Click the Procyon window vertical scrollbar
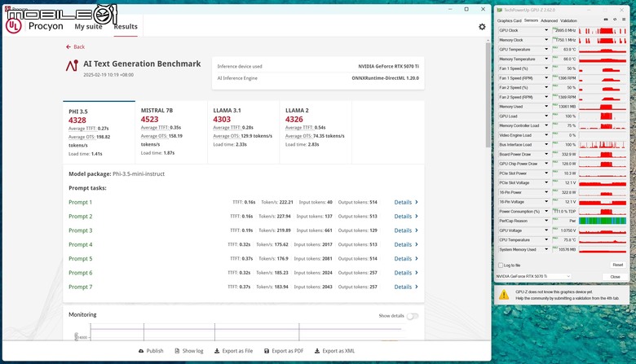Image resolution: width=636 pixels, height=364 pixels. (488, 95)
